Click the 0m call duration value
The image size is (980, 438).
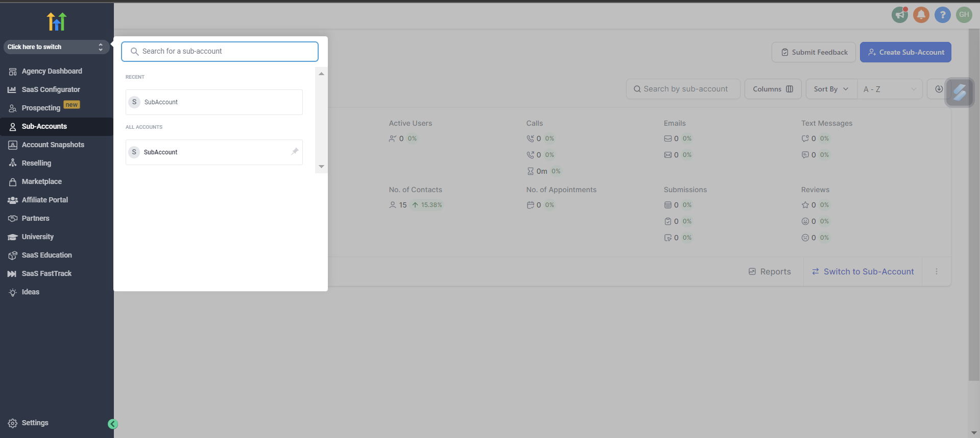[x=542, y=171]
